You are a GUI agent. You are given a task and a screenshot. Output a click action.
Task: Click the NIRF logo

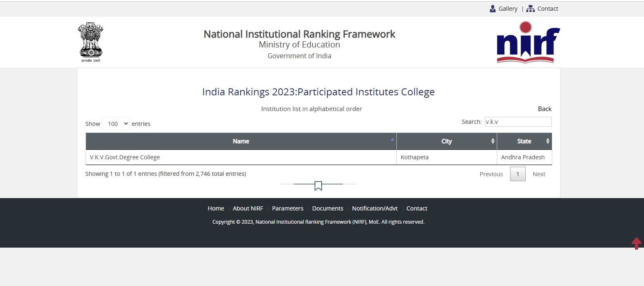(x=528, y=42)
